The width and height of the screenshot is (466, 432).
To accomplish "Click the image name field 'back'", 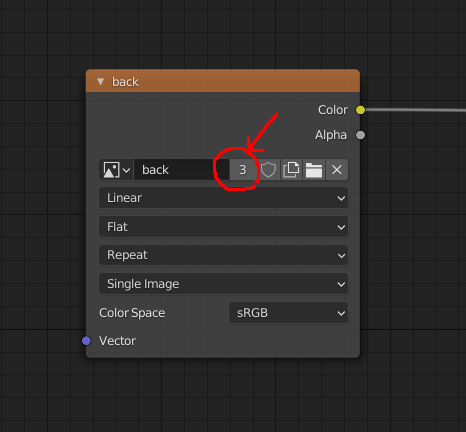I will [181, 170].
